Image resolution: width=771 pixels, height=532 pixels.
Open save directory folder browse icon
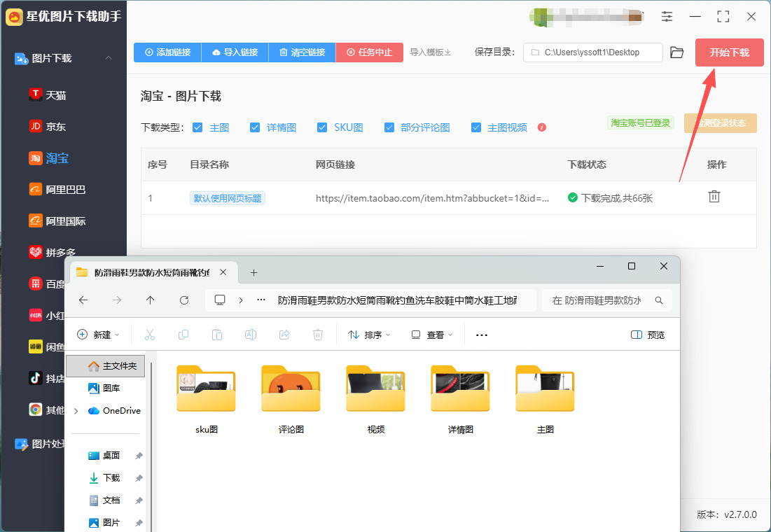coord(676,52)
